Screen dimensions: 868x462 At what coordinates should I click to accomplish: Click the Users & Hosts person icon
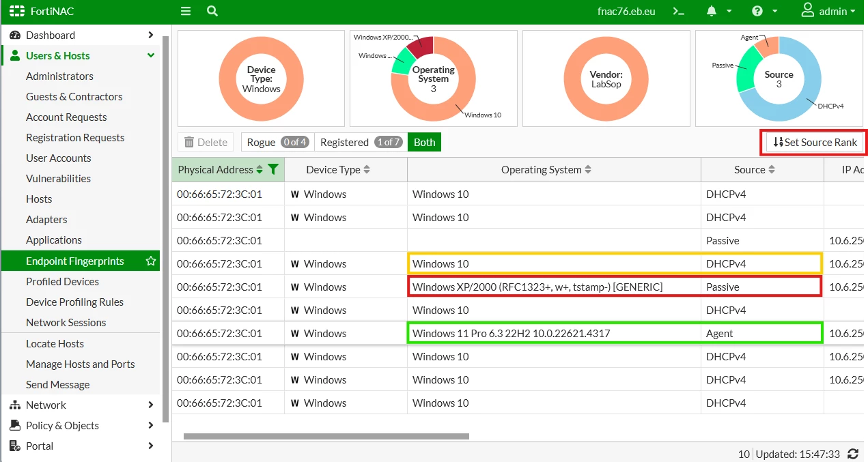(15, 56)
